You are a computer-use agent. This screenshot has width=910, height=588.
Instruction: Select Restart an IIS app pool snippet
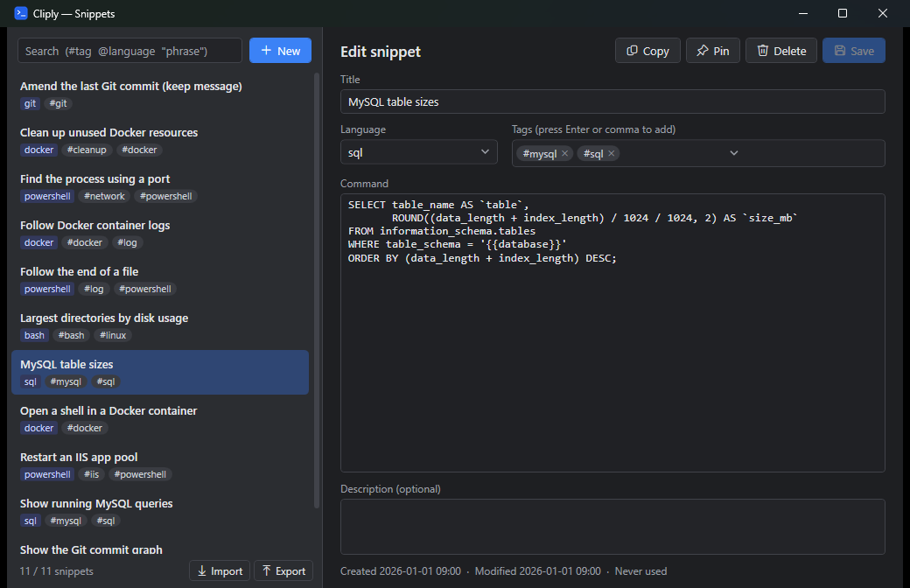(x=160, y=465)
